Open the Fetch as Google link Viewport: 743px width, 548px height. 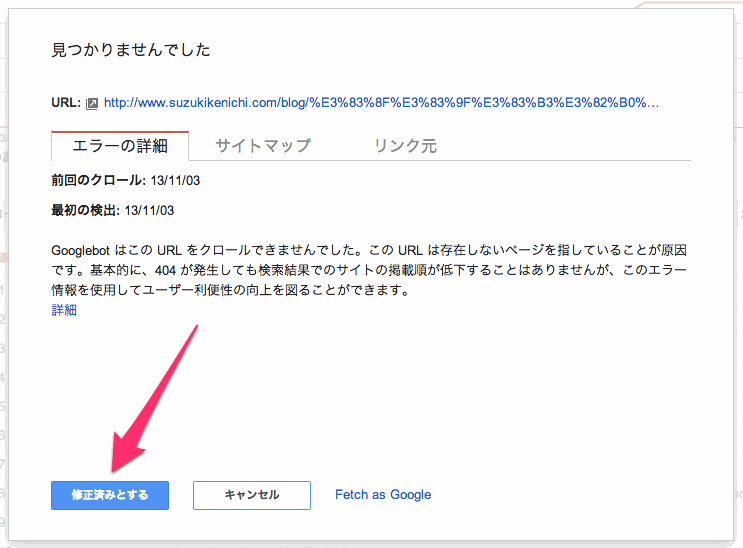383,494
